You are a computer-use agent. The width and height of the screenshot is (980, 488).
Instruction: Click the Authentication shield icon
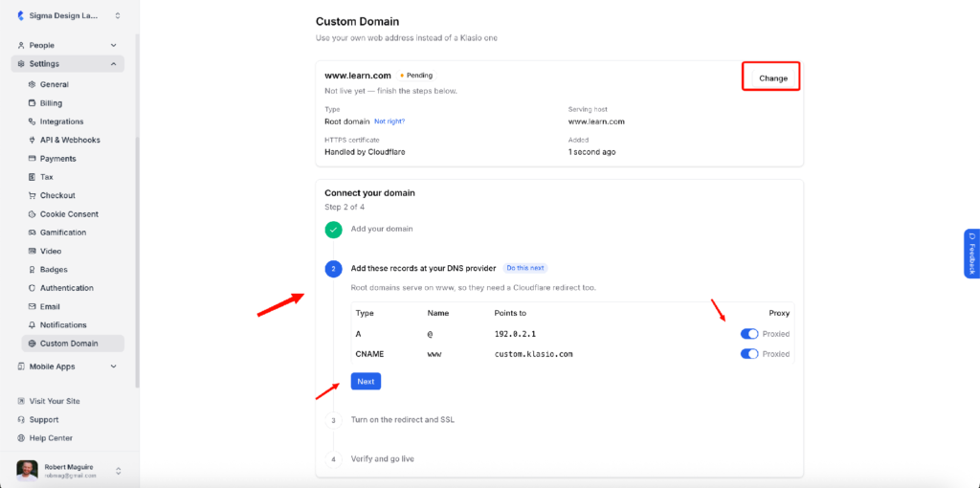tap(32, 288)
